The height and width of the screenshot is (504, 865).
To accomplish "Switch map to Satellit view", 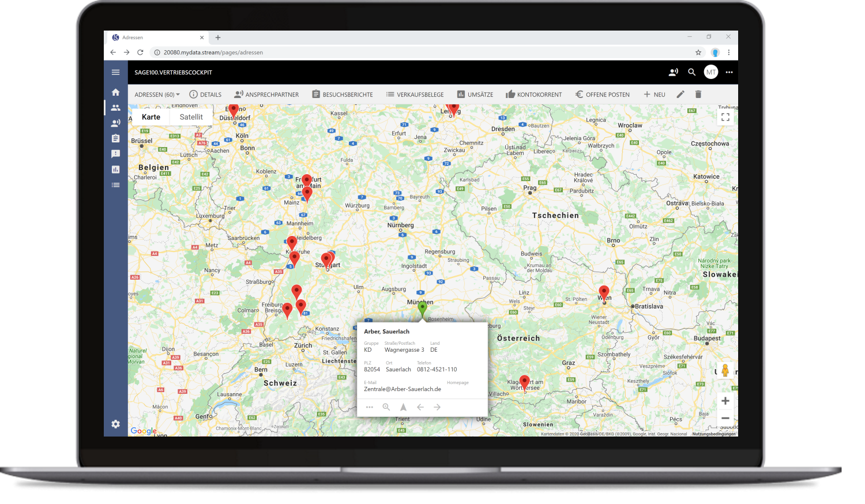I will tap(191, 117).
